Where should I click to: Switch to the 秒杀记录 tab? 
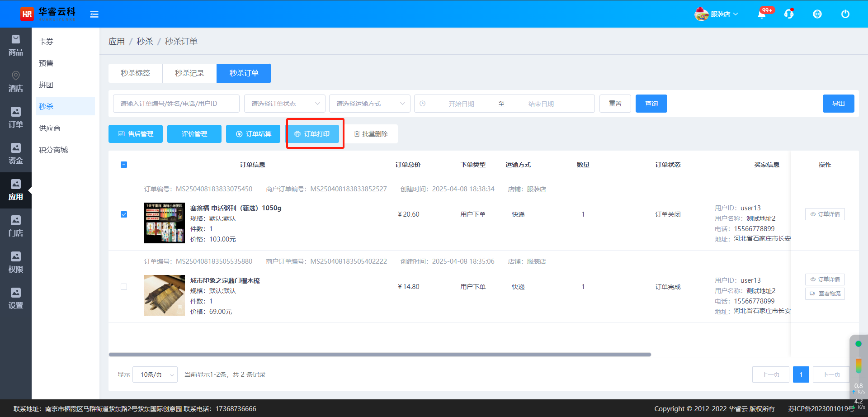189,73
